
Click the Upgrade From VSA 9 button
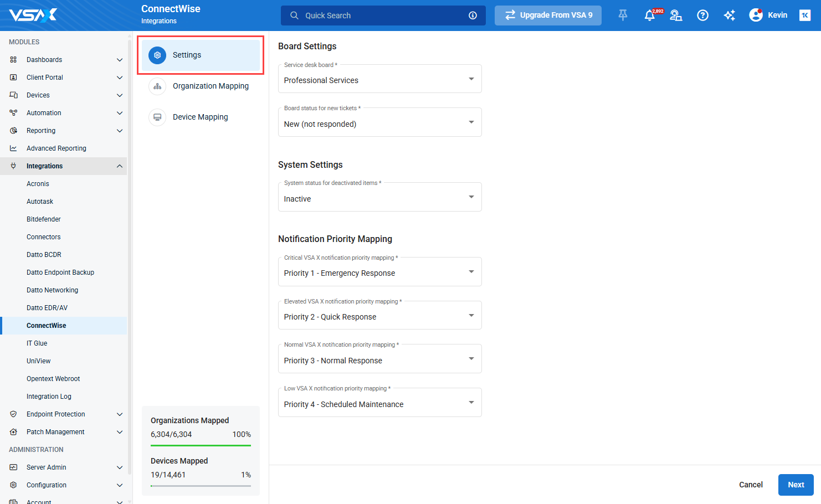point(548,16)
